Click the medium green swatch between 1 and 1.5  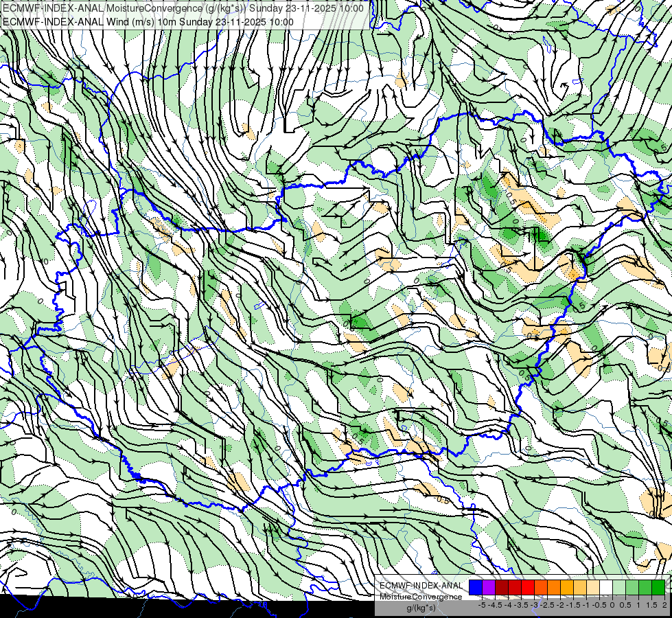pyautogui.click(x=645, y=587)
